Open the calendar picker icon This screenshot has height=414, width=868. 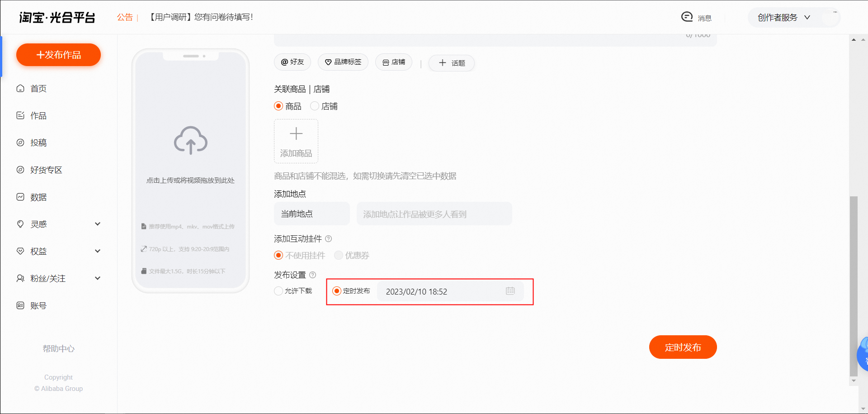[x=510, y=291]
